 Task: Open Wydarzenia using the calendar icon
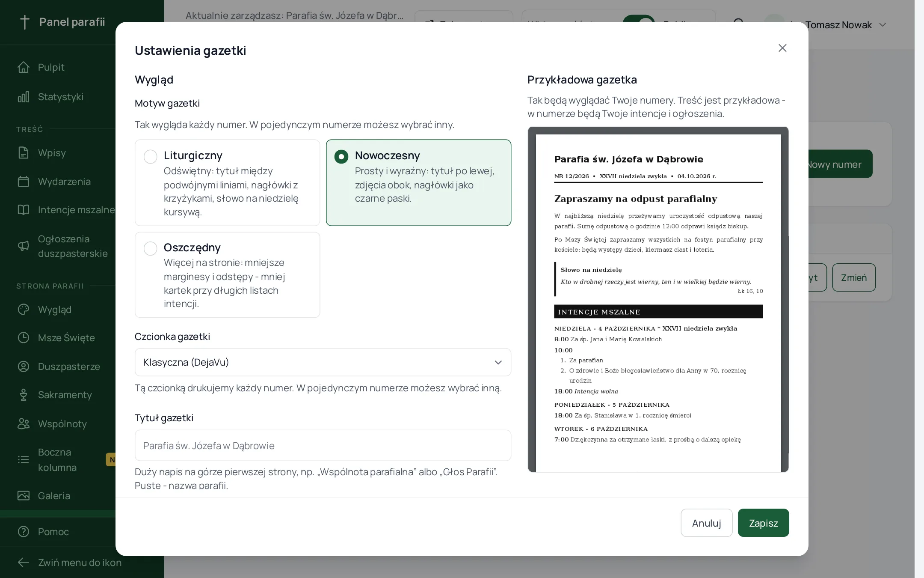click(24, 182)
